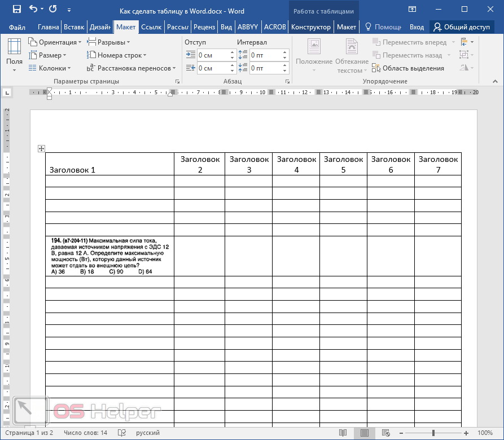Click the zoom slider in the status bar
The width and height of the screenshot is (504, 440).
433,433
